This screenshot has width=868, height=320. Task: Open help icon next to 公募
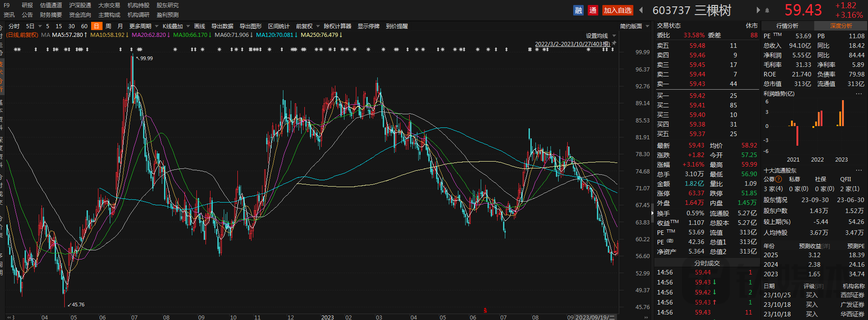coord(779,179)
